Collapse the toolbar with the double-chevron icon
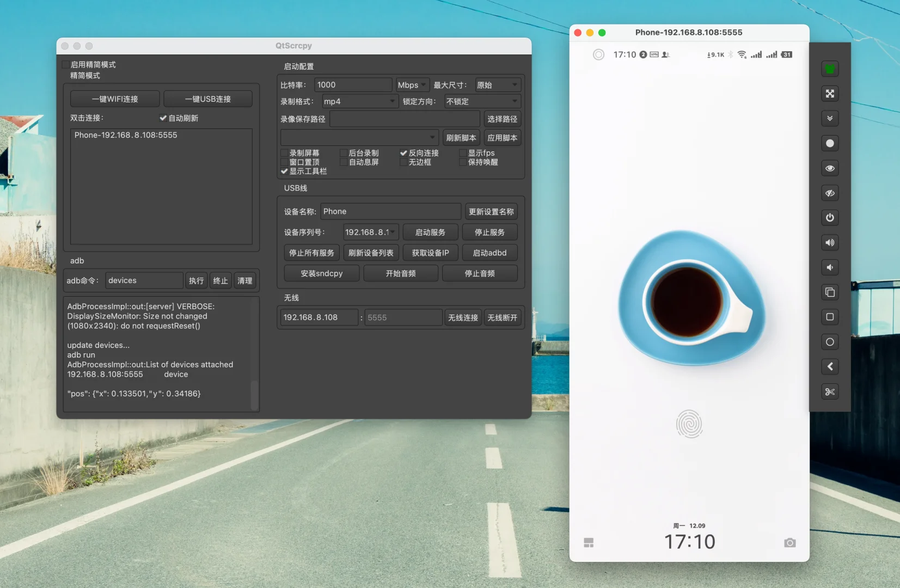Screen dimensions: 900x588 pos(830,118)
